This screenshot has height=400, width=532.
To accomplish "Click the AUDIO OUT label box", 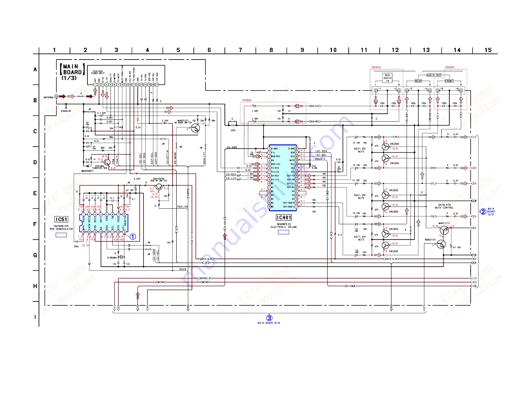I will [x=434, y=75].
